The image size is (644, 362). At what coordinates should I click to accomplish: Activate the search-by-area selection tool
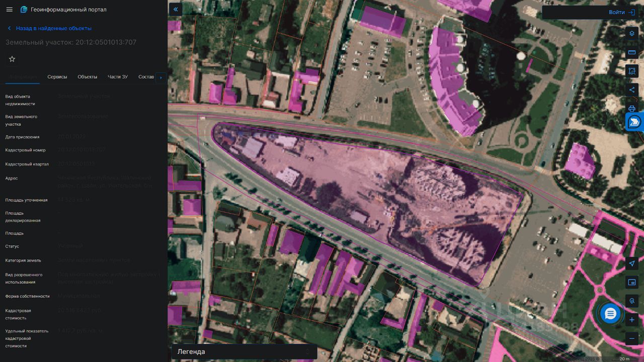click(632, 71)
